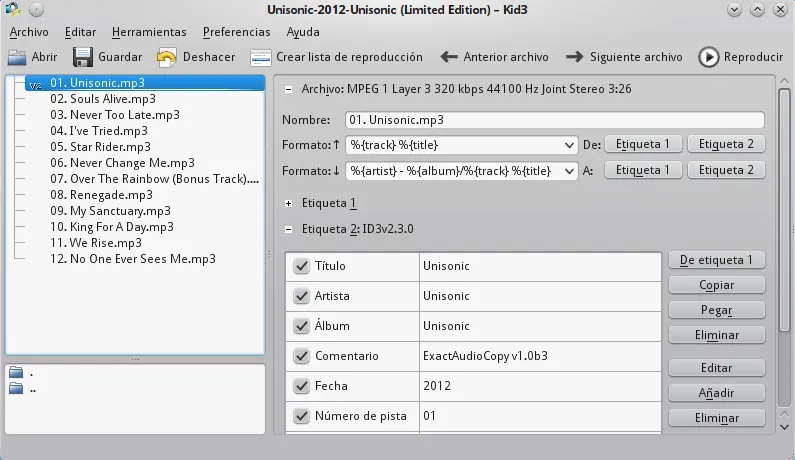Click the Pegar button
Image resolution: width=795 pixels, height=460 pixels.
coord(716,310)
